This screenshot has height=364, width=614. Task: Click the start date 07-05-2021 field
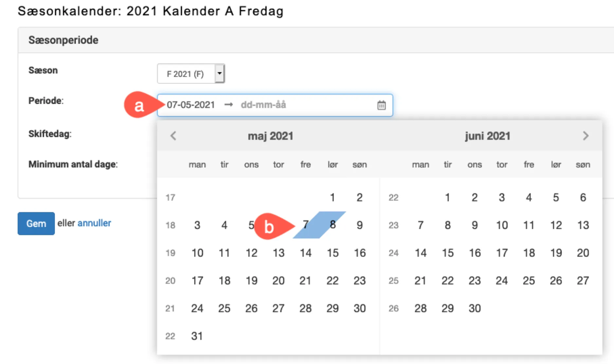coord(191,105)
